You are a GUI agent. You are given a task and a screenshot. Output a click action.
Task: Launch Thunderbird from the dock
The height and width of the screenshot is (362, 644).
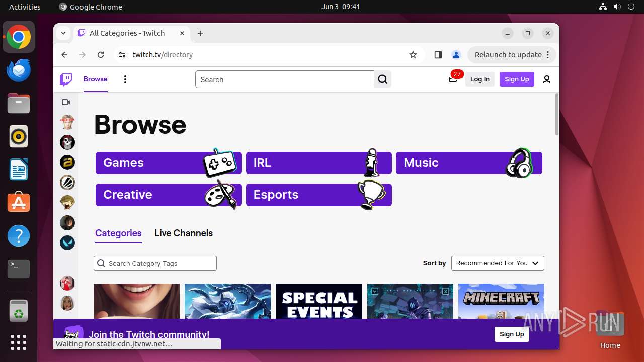[x=19, y=70]
